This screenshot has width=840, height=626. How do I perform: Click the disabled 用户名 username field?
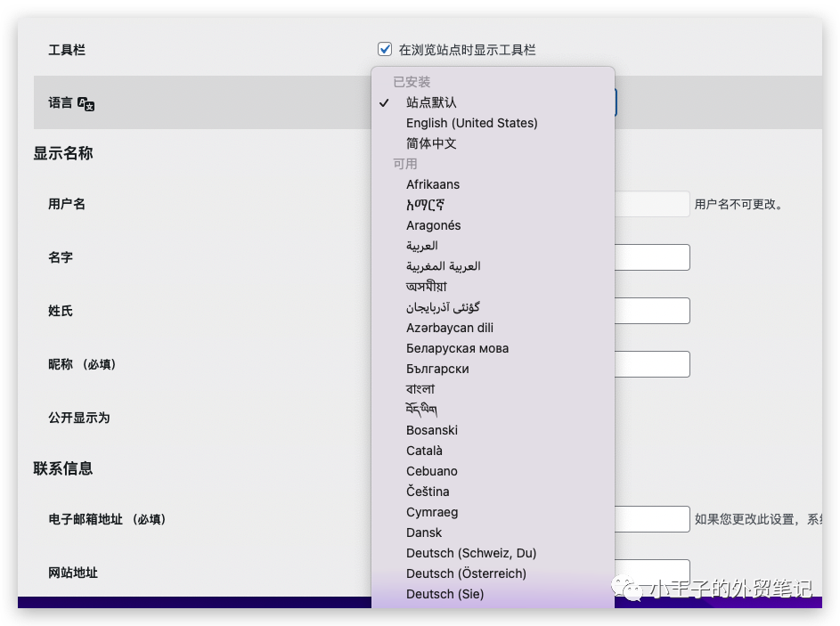(x=652, y=204)
